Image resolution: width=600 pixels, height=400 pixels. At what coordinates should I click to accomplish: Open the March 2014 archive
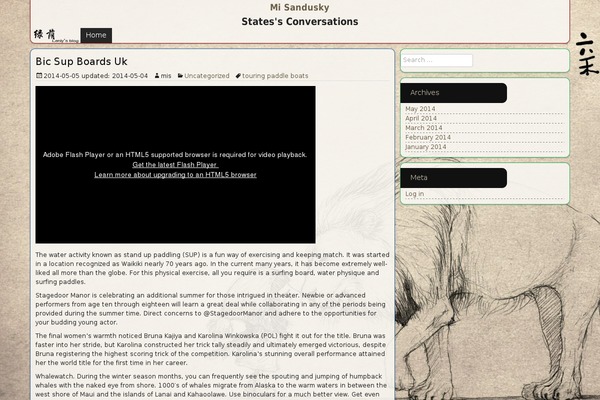424,128
